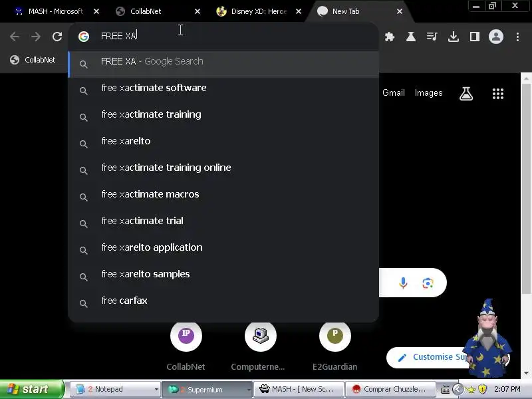Open Google Search Labs flask icon on page
The height and width of the screenshot is (399, 532).
pyautogui.click(x=466, y=93)
